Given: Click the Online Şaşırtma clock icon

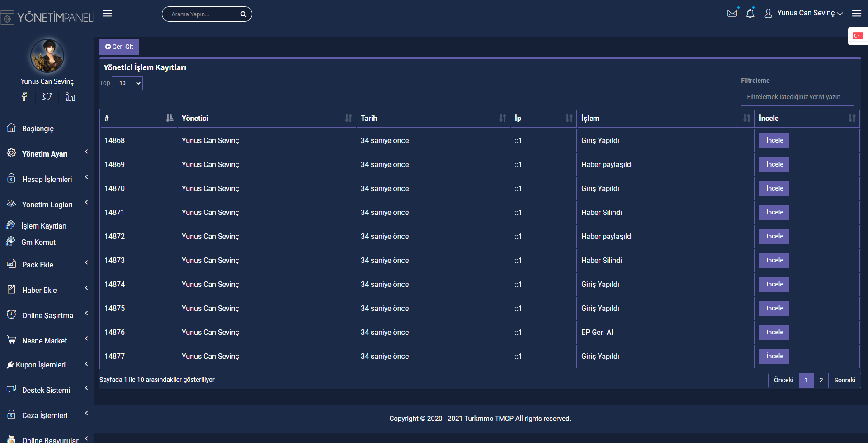Looking at the screenshot, I should (11, 314).
